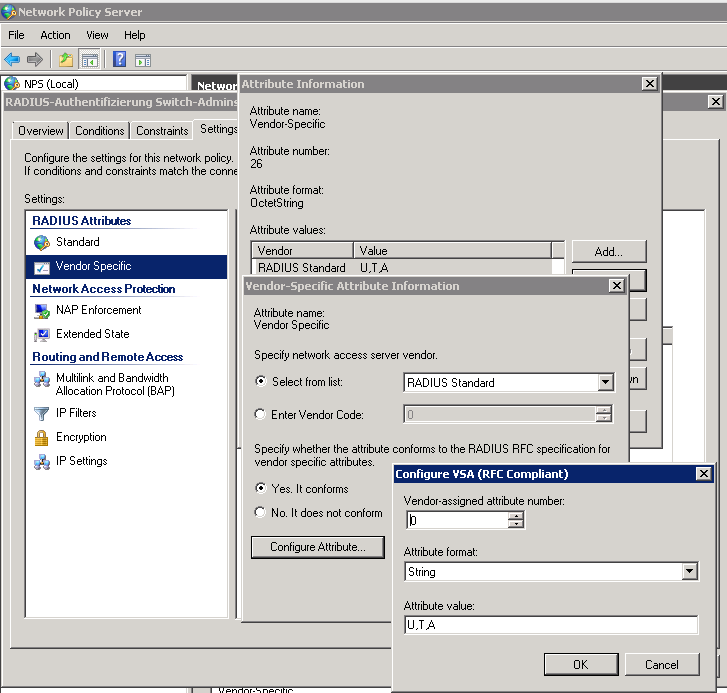This screenshot has width=727, height=693.
Task: Open the View menu
Action: click(x=97, y=35)
